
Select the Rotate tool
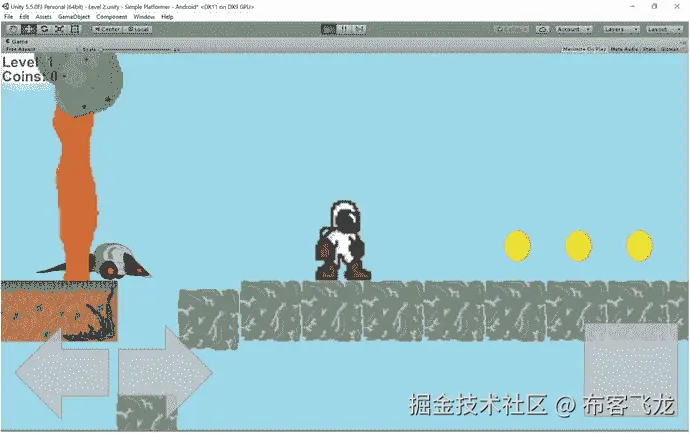pyautogui.click(x=44, y=29)
